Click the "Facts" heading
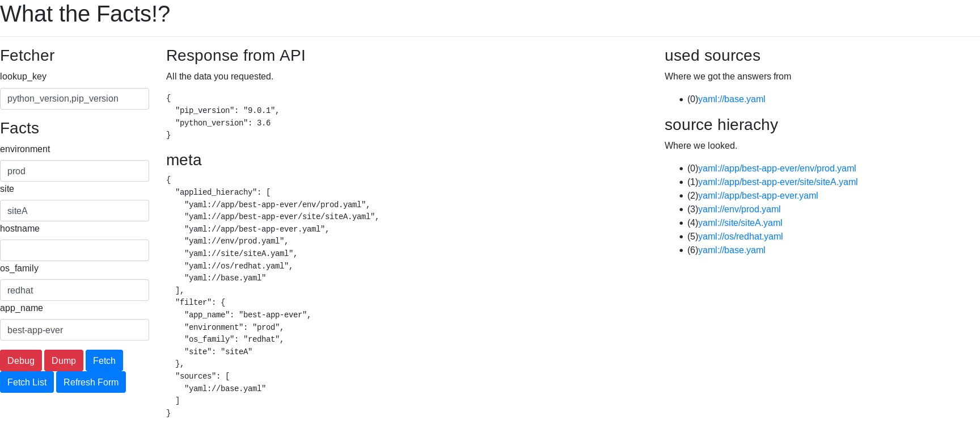 click(19, 128)
